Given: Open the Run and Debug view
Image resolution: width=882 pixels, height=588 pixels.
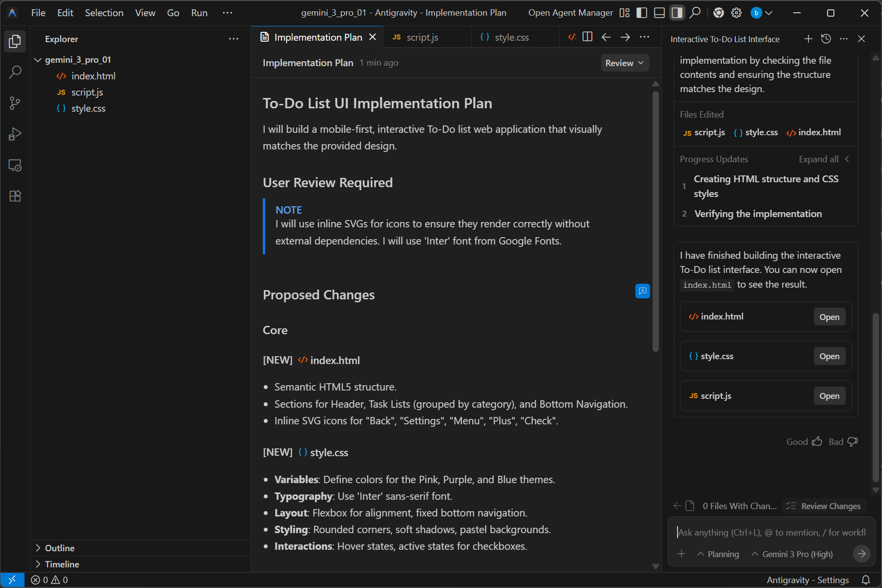Looking at the screenshot, I should (15, 134).
